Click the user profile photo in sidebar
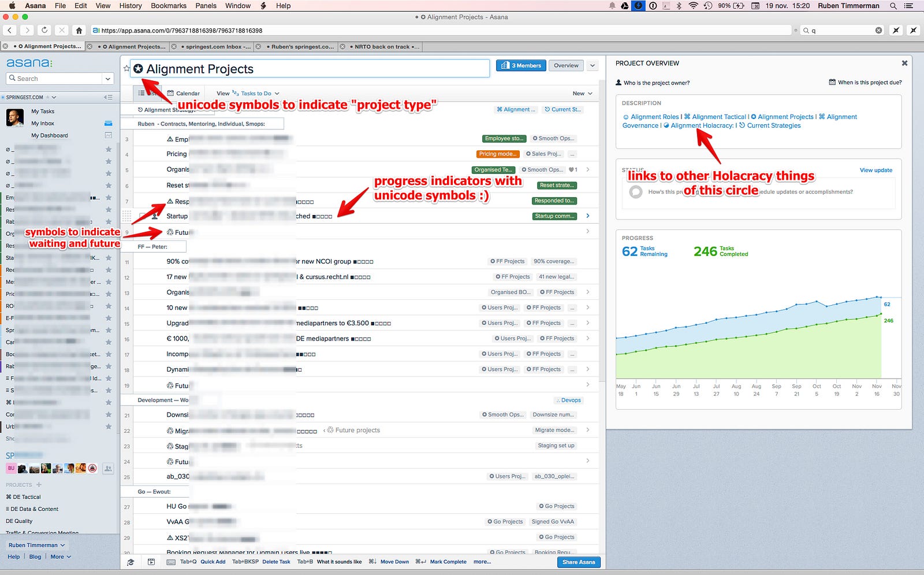This screenshot has width=924, height=575. (15, 117)
